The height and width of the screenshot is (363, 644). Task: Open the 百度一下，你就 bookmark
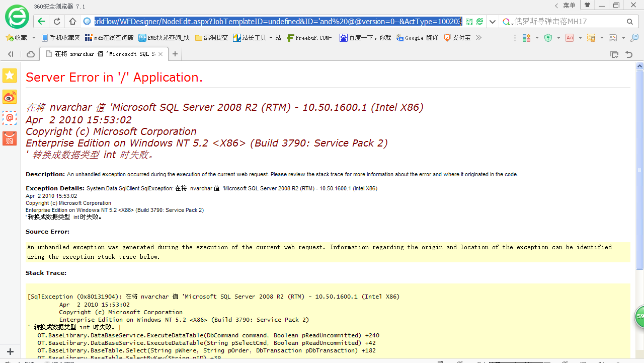[x=365, y=38]
